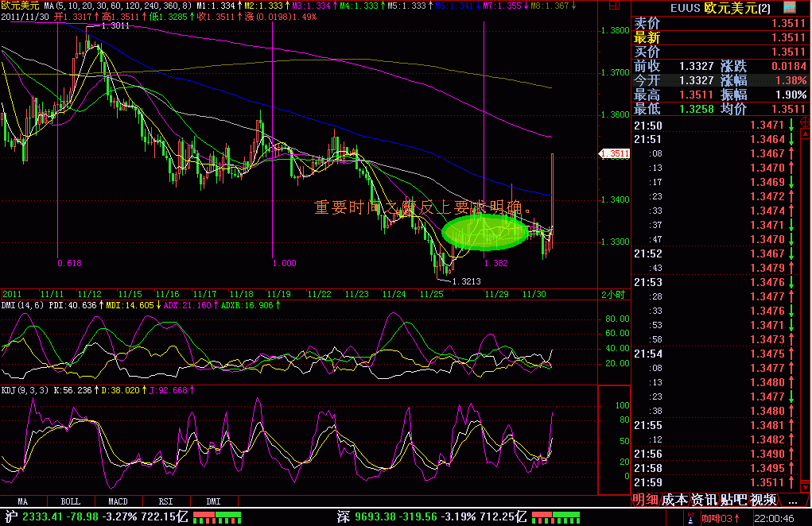Click the Shanghai index red-green breadth bar
The image size is (812, 526).
216,517
